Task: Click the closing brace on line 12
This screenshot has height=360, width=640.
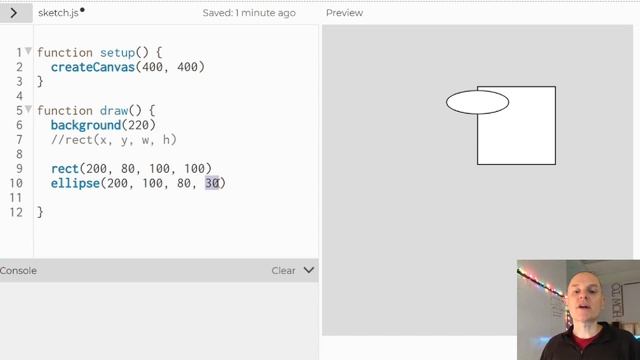Action: coord(40,212)
